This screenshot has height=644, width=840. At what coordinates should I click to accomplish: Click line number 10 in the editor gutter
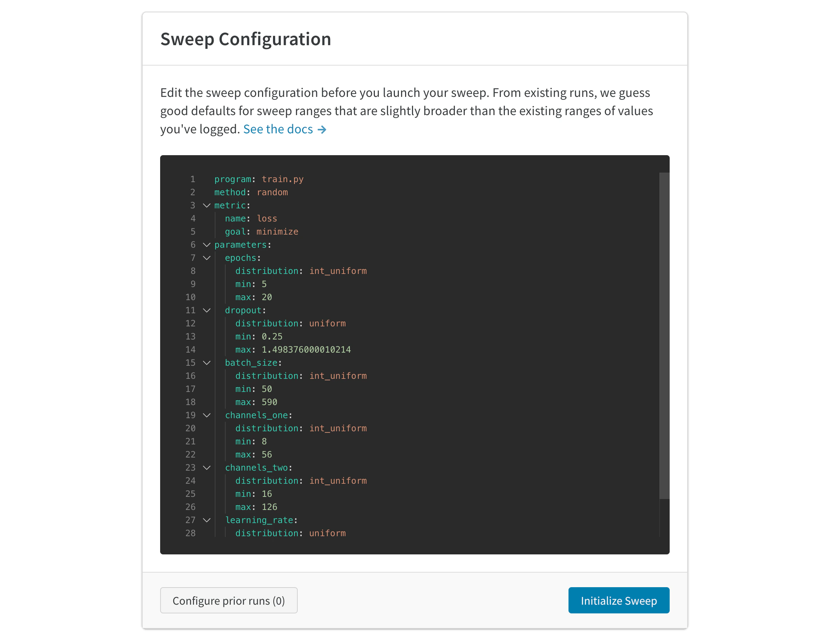(x=190, y=297)
